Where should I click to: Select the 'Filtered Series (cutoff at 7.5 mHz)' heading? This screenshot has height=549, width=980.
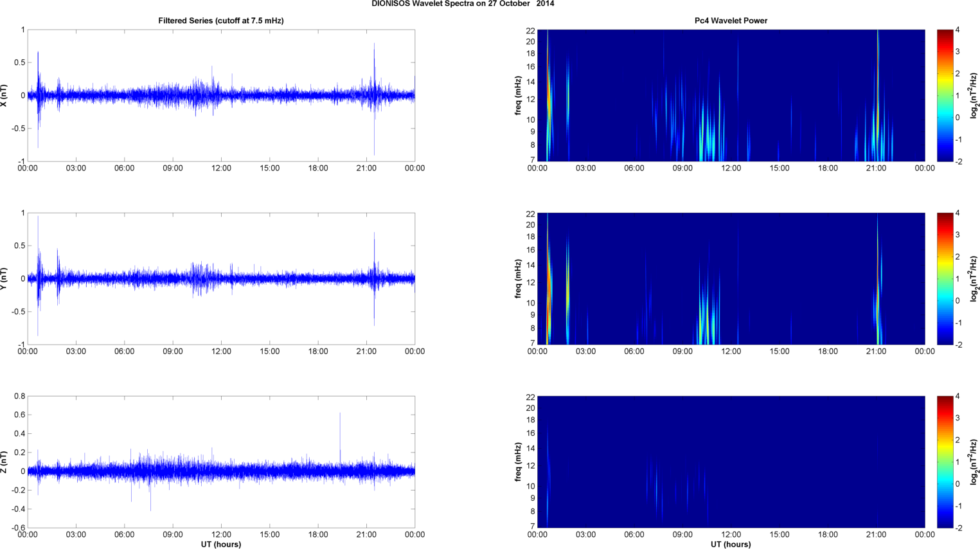[221, 21]
